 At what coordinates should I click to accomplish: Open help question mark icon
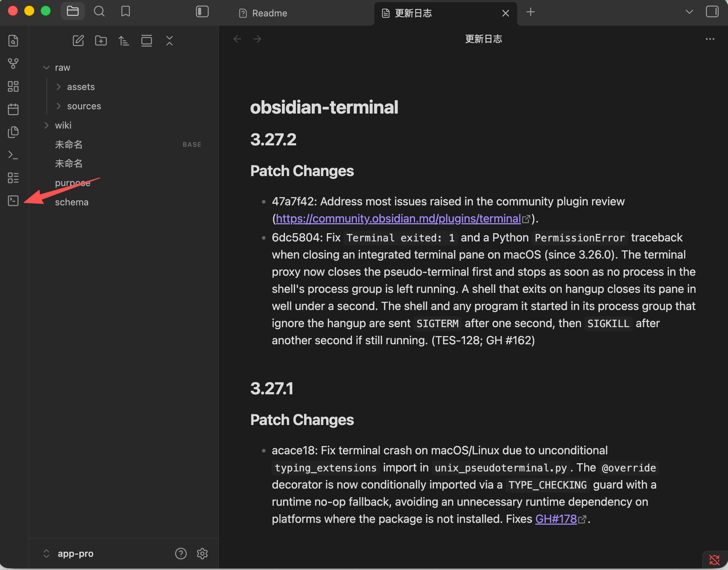click(x=181, y=554)
